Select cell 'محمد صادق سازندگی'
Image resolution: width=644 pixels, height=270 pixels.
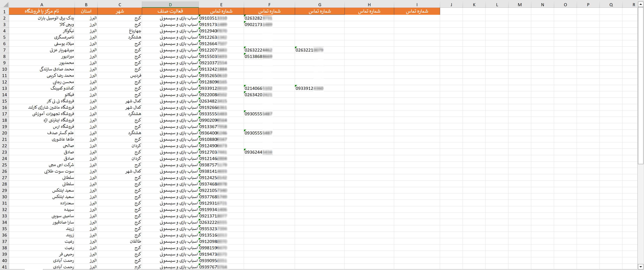(42, 69)
